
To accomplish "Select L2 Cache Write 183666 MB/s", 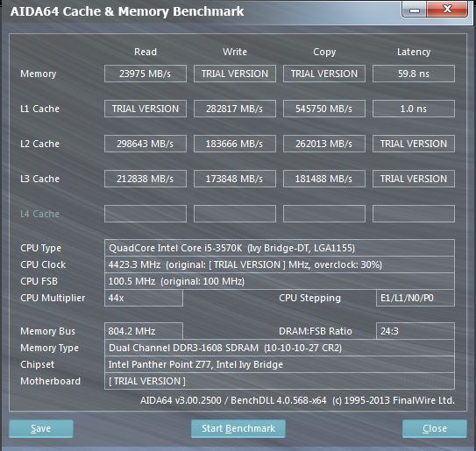I will tap(235, 144).
